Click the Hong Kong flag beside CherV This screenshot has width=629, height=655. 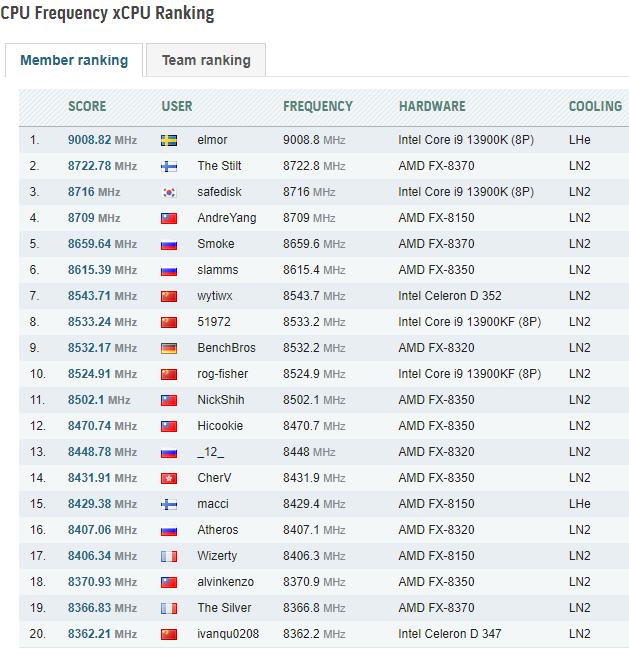[169, 478]
